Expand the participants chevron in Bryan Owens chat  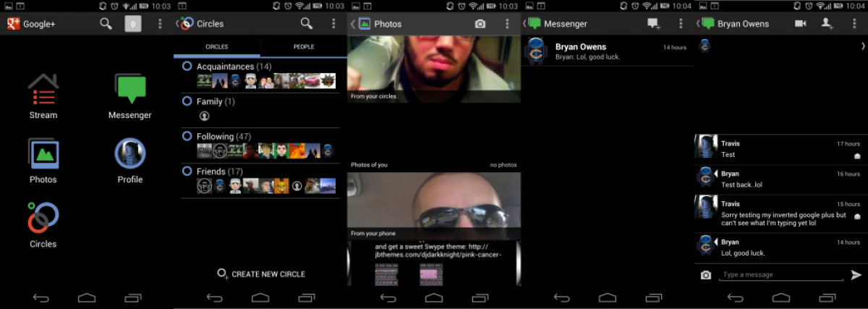[x=862, y=46]
